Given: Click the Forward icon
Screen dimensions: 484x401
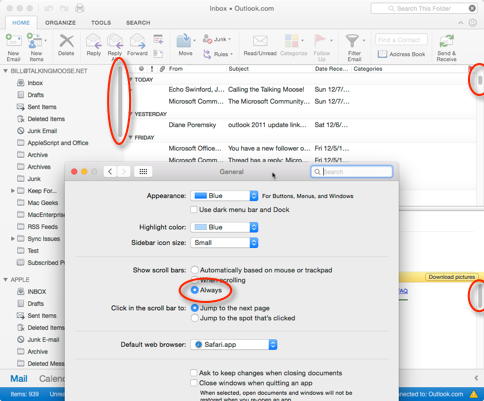Looking at the screenshot, I should pyautogui.click(x=137, y=41).
